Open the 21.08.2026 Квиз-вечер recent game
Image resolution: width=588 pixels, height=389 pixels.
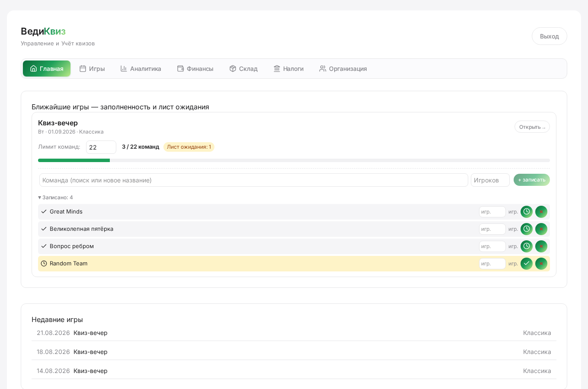tap(294, 333)
